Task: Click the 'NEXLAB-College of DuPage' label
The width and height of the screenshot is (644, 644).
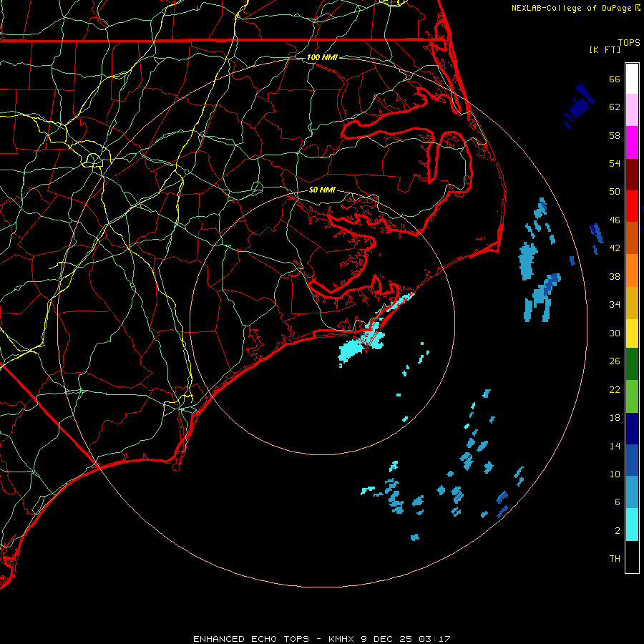Action: 572,8
